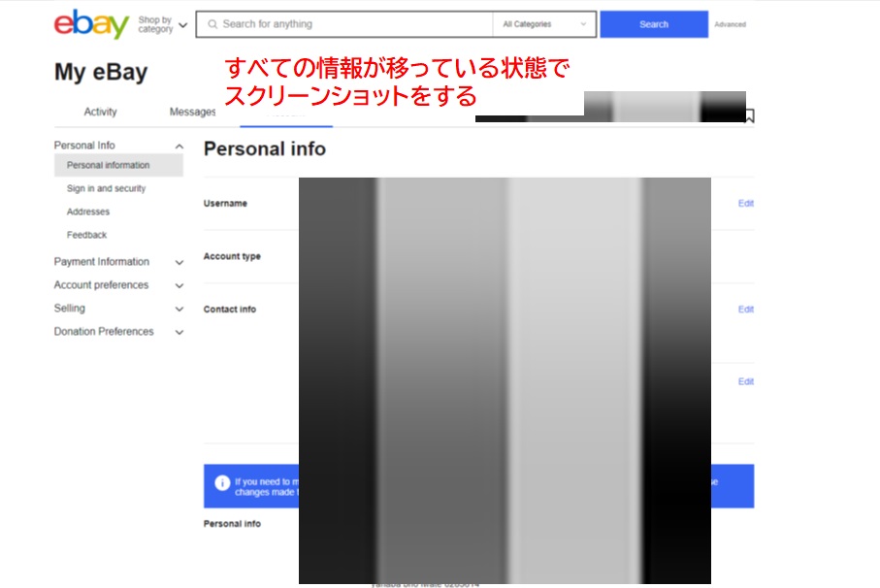Viewport: 880px width, 588px height.
Task: Click the blue Search button
Action: coord(654,24)
